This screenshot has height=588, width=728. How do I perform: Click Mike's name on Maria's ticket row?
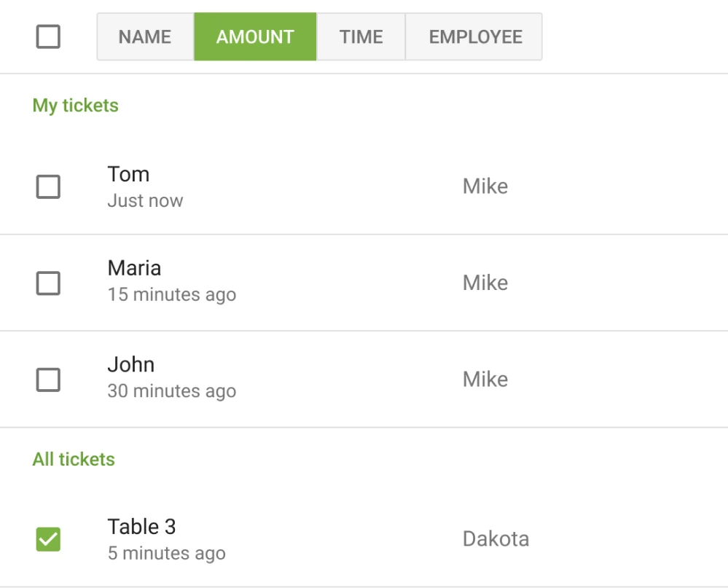(485, 283)
